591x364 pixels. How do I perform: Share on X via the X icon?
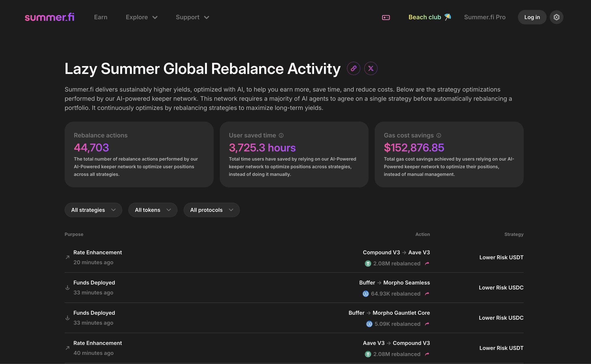(371, 69)
